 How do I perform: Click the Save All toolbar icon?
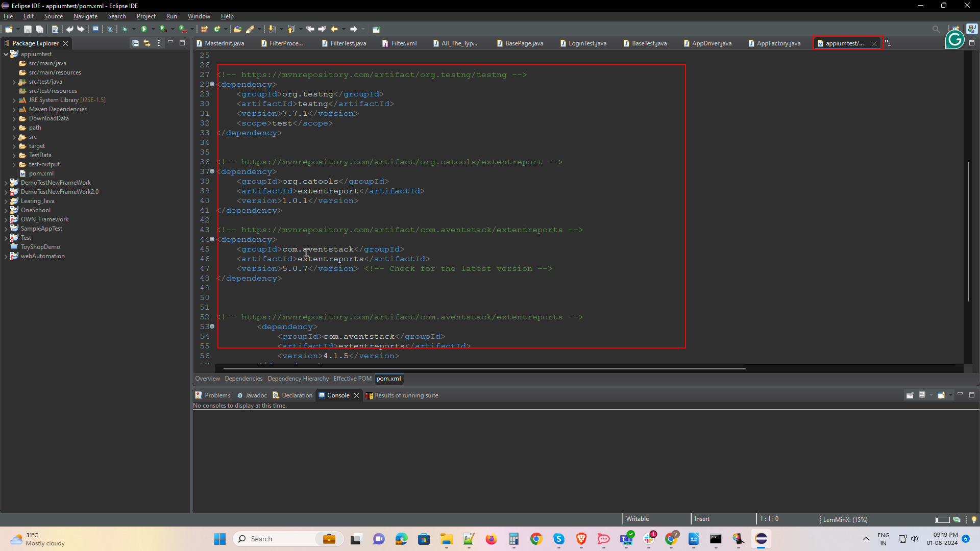[39, 29]
